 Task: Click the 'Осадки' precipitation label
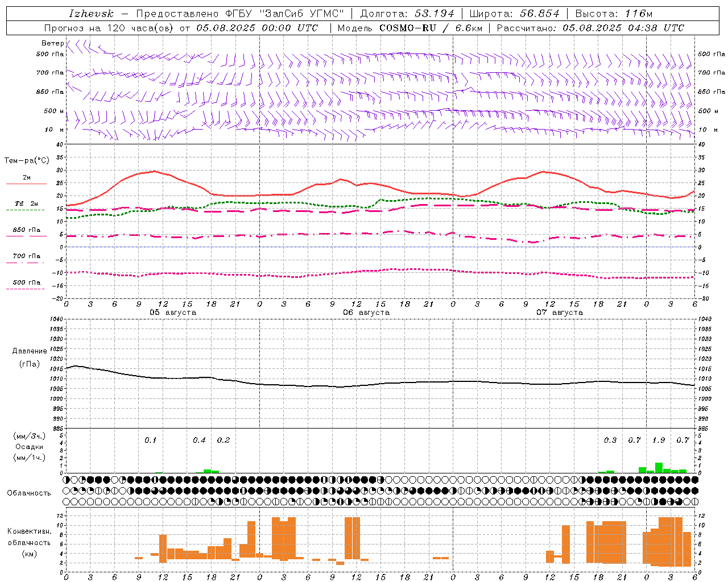click(x=30, y=447)
